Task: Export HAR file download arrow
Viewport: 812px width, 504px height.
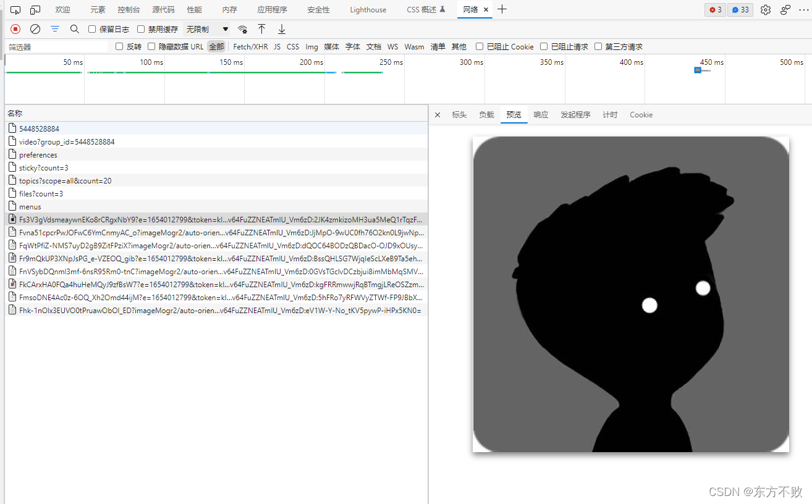Action: [282, 29]
